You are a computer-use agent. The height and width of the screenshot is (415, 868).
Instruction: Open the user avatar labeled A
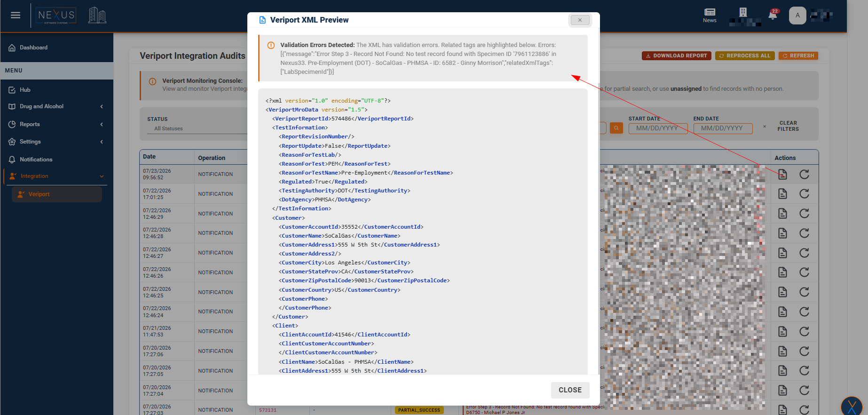[x=797, y=15]
